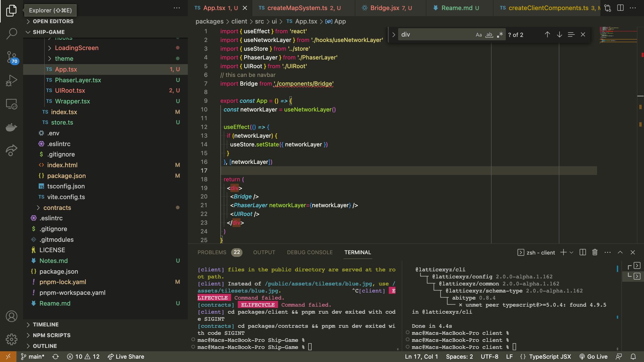Open errors and warnings count in status bar
Viewport: 644px width, 362px height.
point(83,357)
